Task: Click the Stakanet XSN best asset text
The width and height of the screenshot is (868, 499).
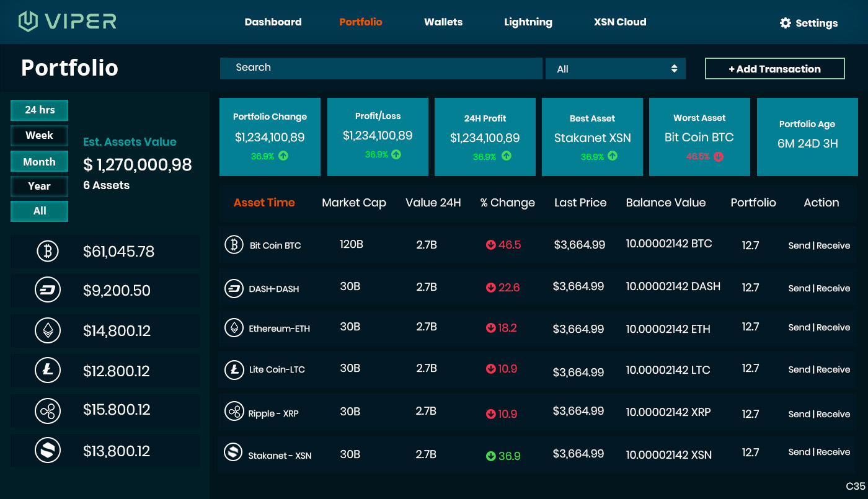Action: [593, 138]
